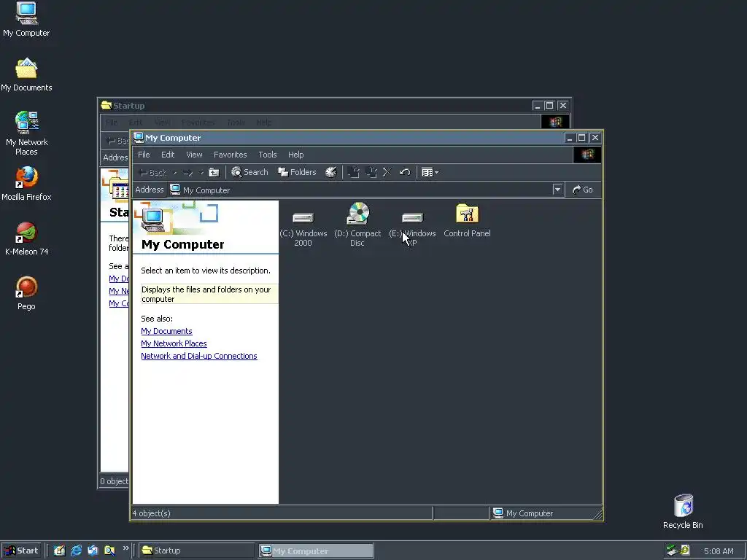The width and height of the screenshot is (747, 560).
Task: Open the Edit menu in My Computer
Action: click(x=168, y=155)
